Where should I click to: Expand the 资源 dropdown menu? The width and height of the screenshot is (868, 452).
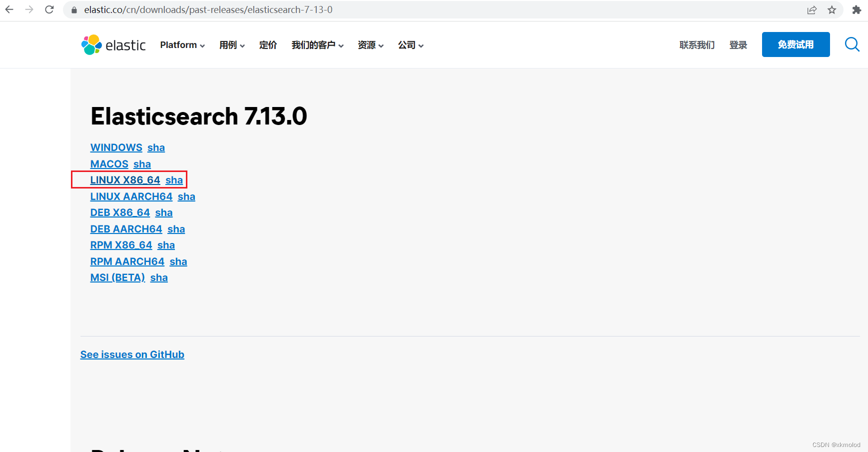pyautogui.click(x=370, y=45)
